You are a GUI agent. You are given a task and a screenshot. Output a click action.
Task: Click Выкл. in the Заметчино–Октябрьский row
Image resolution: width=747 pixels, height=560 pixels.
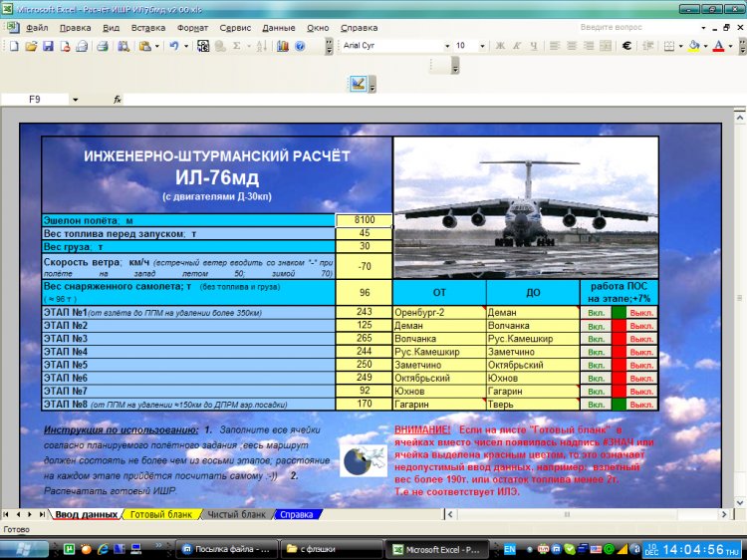[x=641, y=365]
